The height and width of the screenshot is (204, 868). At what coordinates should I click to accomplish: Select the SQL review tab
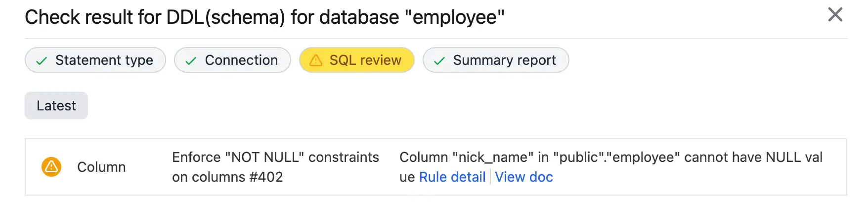[357, 60]
